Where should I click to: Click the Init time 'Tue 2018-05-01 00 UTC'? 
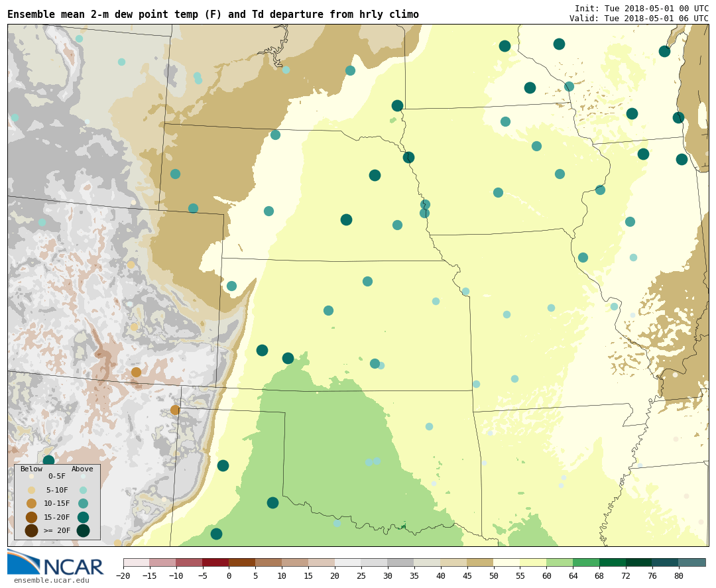click(x=656, y=9)
